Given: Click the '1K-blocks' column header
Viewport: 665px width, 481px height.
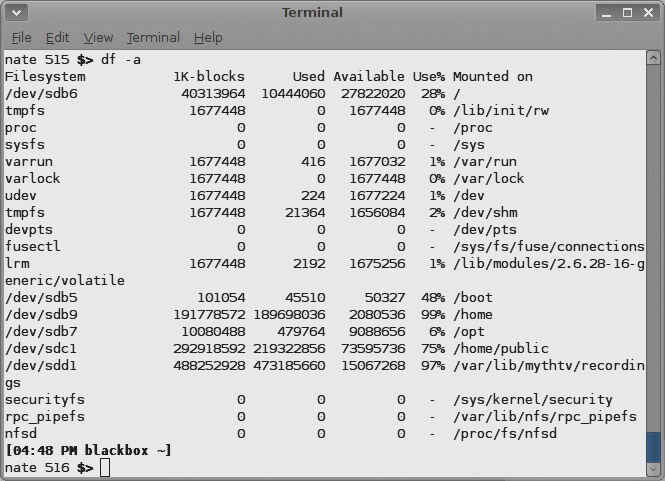Looking at the screenshot, I should (209, 77).
